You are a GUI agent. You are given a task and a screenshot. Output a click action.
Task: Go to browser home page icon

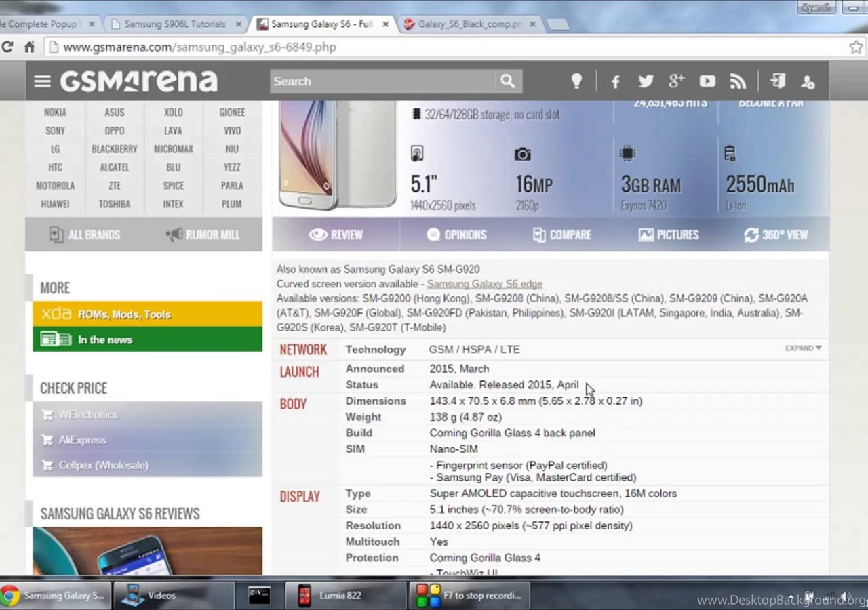[29, 47]
